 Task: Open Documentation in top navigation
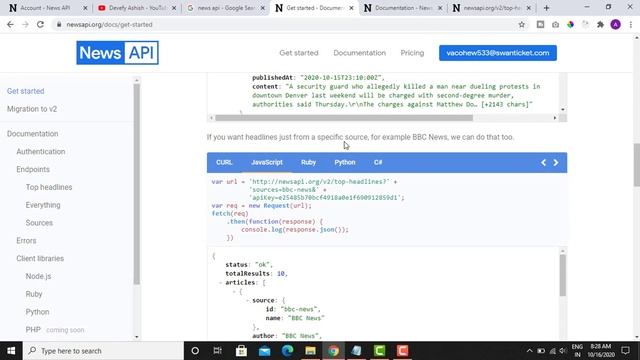[360, 53]
